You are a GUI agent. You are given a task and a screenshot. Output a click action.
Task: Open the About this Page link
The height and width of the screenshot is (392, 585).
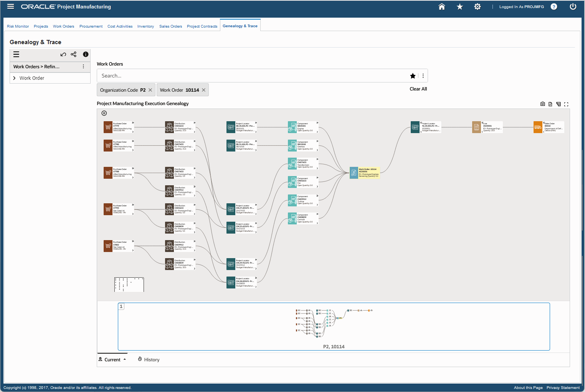coord(528,388)
